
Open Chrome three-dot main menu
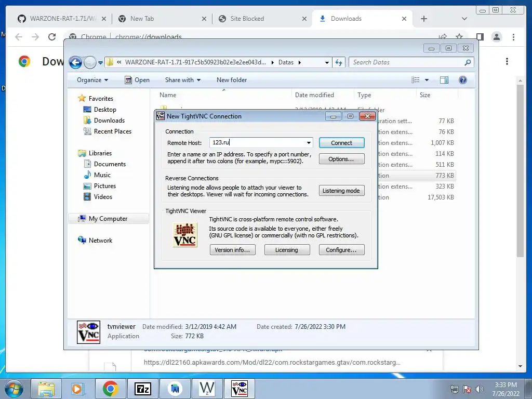pyautogui.click(x=513, y=37)
